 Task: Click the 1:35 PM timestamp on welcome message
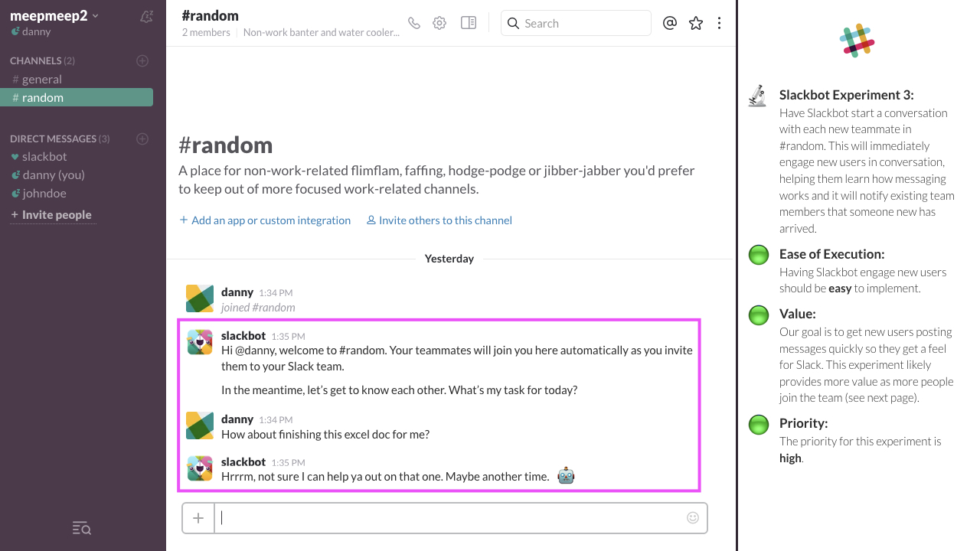[x=289, y=336]
